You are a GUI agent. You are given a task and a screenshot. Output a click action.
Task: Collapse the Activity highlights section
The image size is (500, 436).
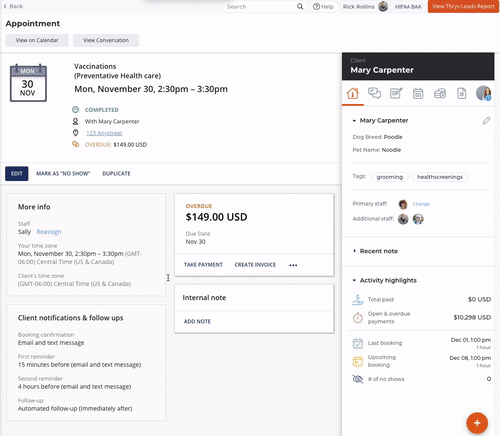tap(354, 280)
